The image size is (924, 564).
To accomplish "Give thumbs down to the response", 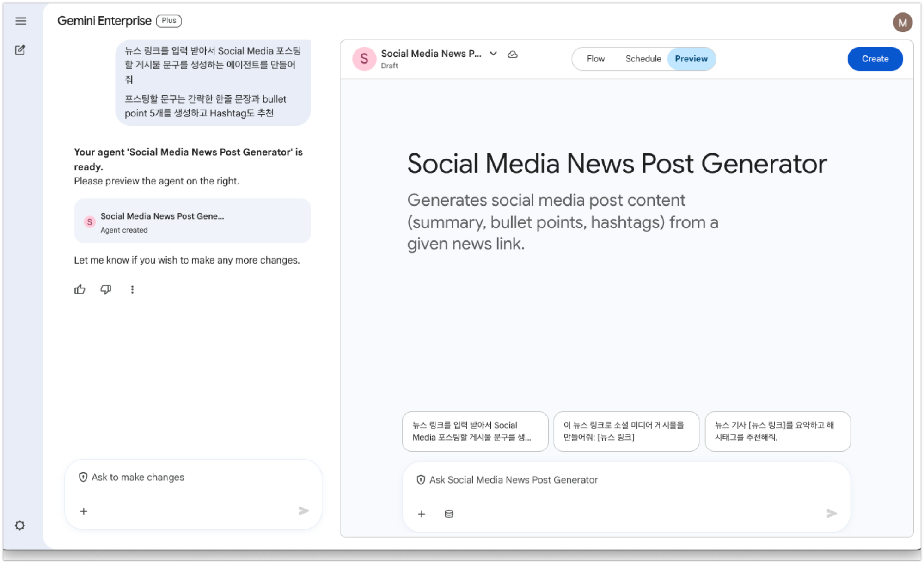I will tap(106, 289).
